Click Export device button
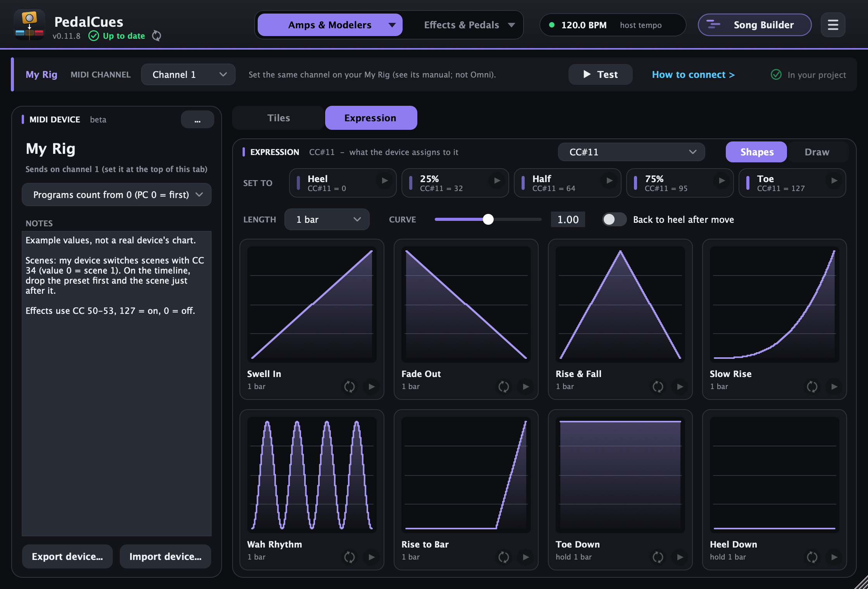The image size is (868, 589). (x=67, y=556)
